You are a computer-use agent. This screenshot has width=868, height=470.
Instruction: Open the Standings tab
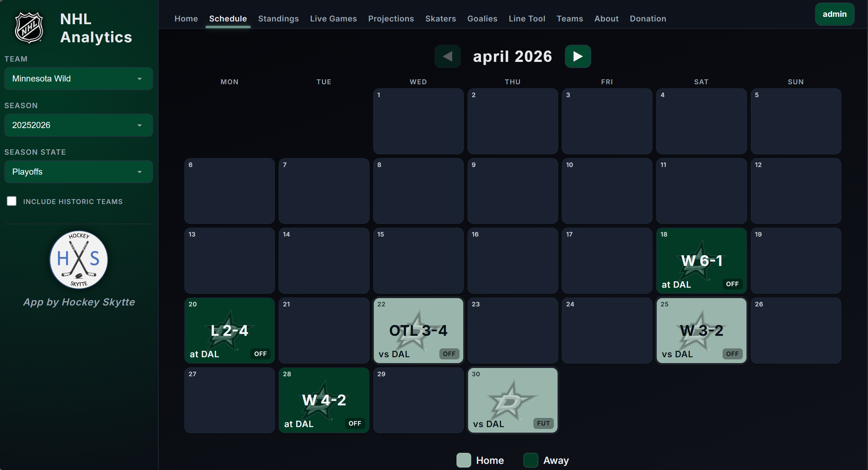click(278, 19)
